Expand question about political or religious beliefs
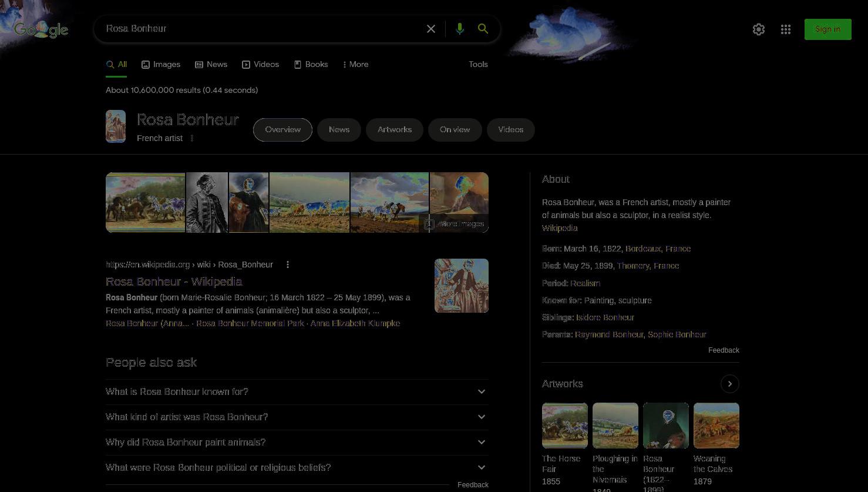The width and height of the screenshot is (868, 492). (x=297, y=467)
